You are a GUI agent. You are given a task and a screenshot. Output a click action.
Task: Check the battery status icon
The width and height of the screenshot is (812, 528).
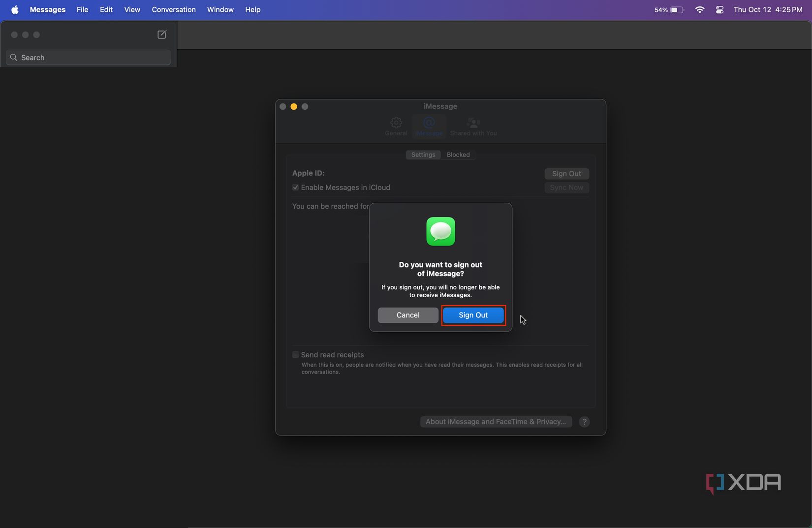677,9
